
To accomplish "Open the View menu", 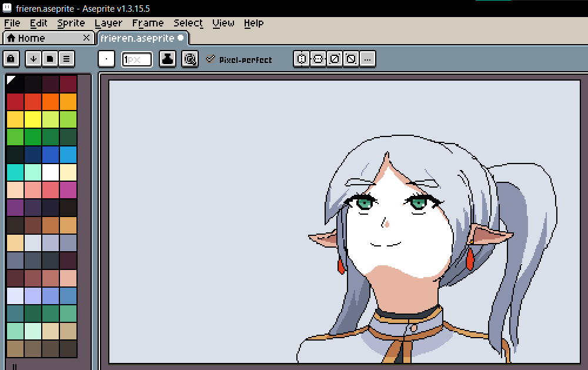I will (223, 24).
